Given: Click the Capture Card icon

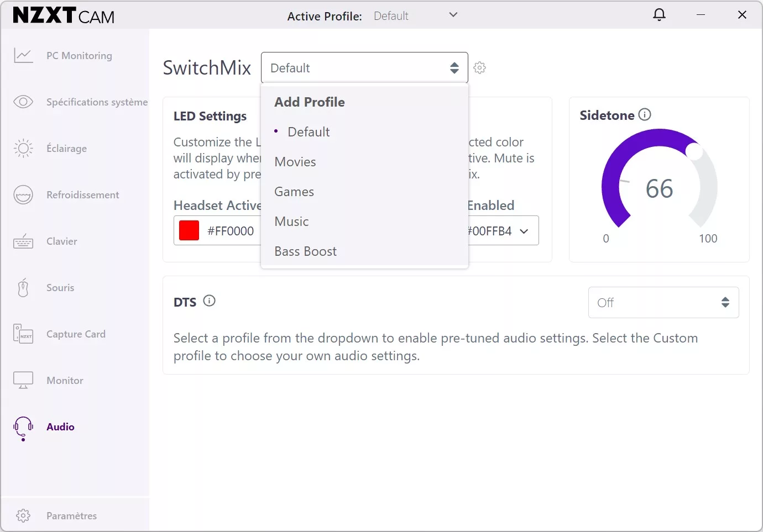Looking at the screenshot, I should click(23, 334).
